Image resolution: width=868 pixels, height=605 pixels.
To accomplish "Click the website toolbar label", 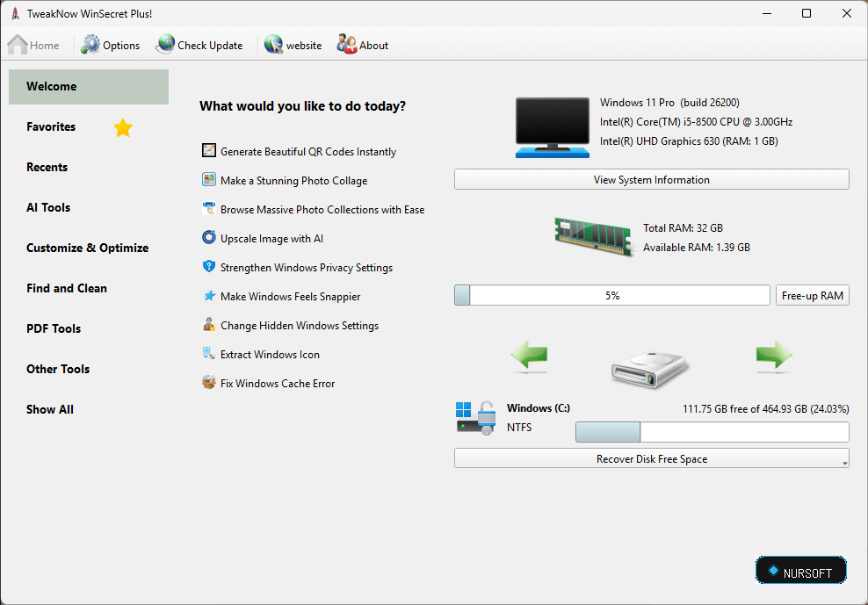I will [x=304, y=46].
